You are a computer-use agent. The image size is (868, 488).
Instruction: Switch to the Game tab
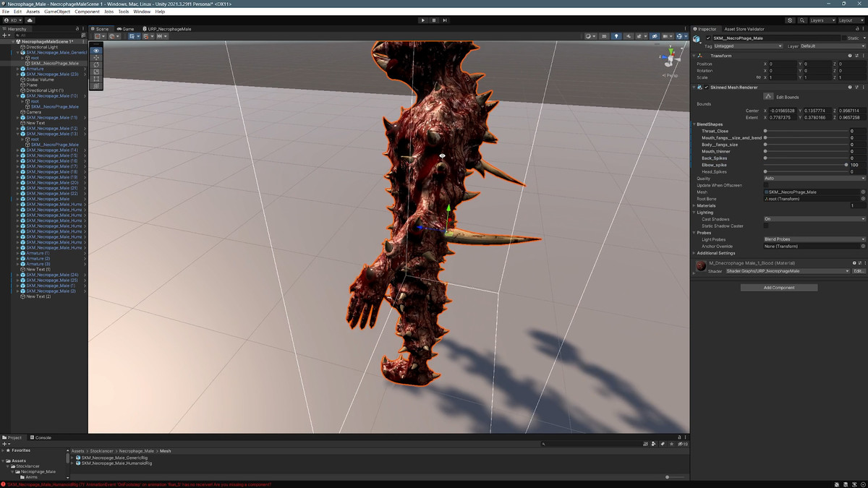click(126, 29)
